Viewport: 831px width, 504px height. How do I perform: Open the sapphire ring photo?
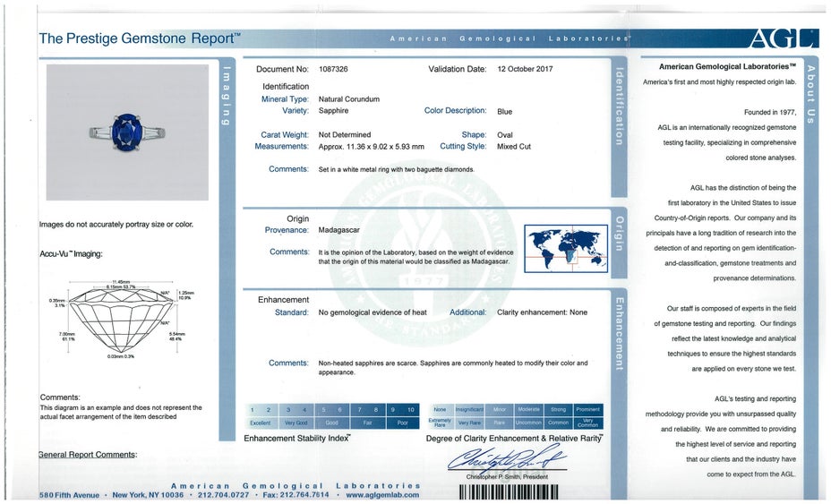click(126, 132)
